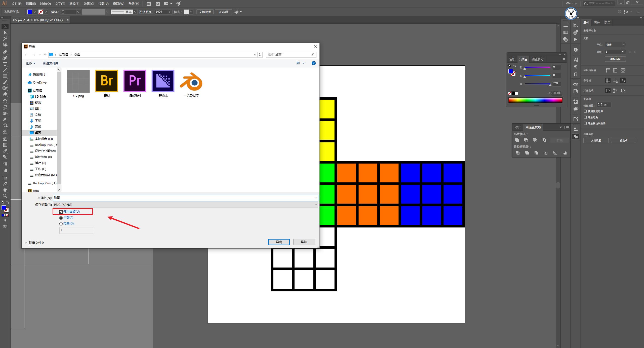Toggle the Use Artboards checkbox
This screenshot has height=348, width=644.
(61, 212)
